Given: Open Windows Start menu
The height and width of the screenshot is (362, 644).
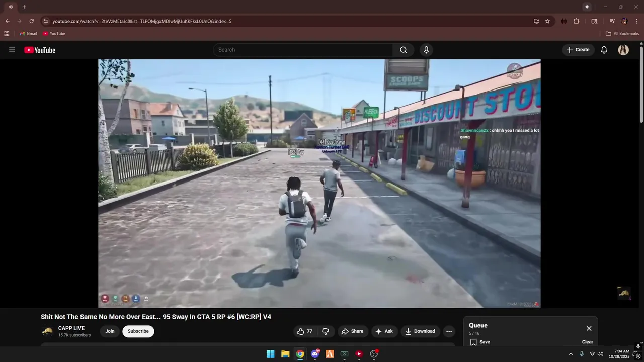Looking at the screenshot, I should 270,354.
